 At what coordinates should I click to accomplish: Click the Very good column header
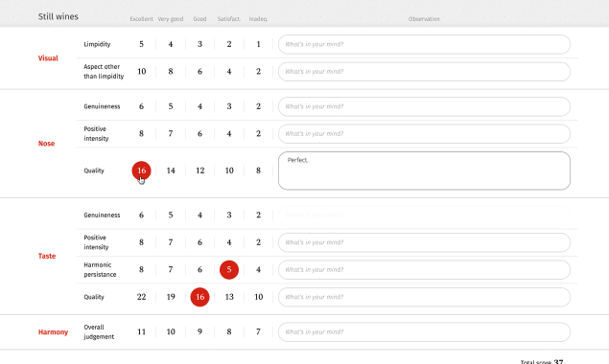[x=171, y=19]
